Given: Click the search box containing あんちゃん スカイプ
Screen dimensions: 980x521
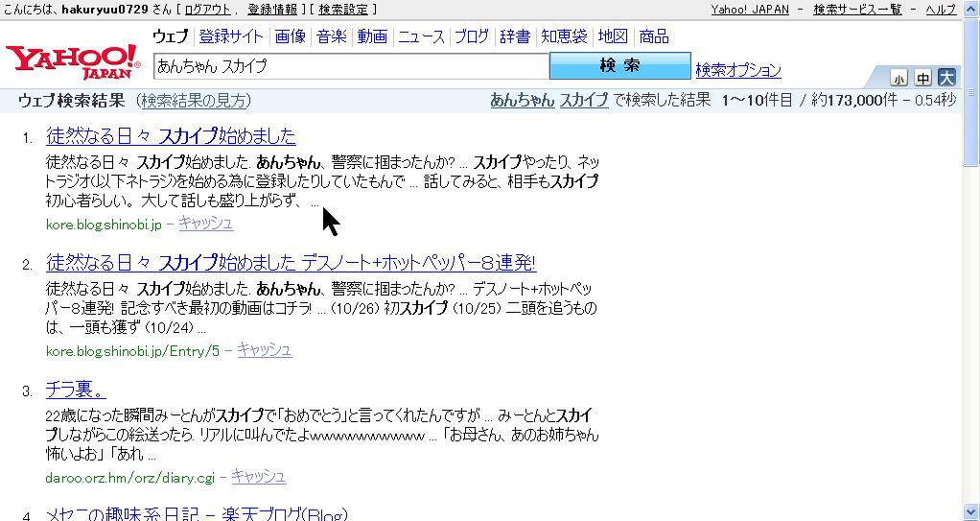Looking at the screenshot, I should click(x=351, y=66).
